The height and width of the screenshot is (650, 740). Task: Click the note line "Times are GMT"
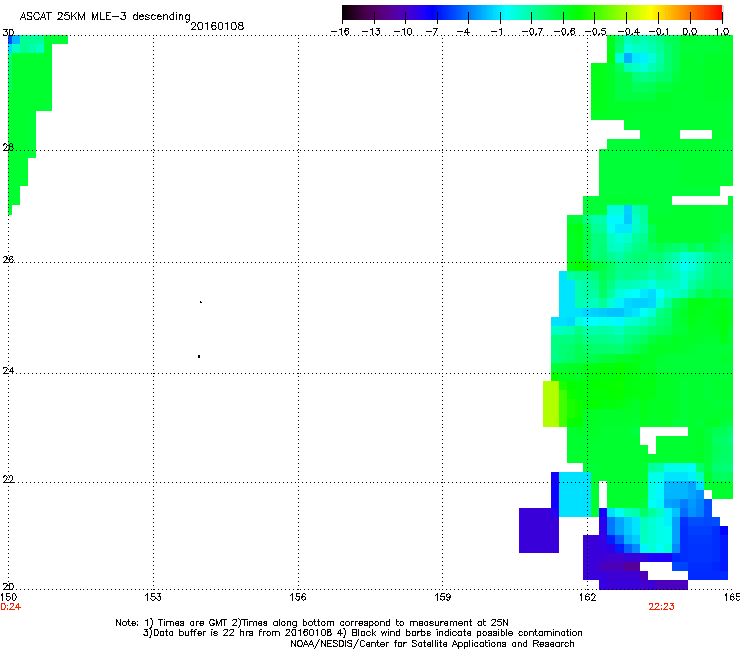tap(192, 623)
